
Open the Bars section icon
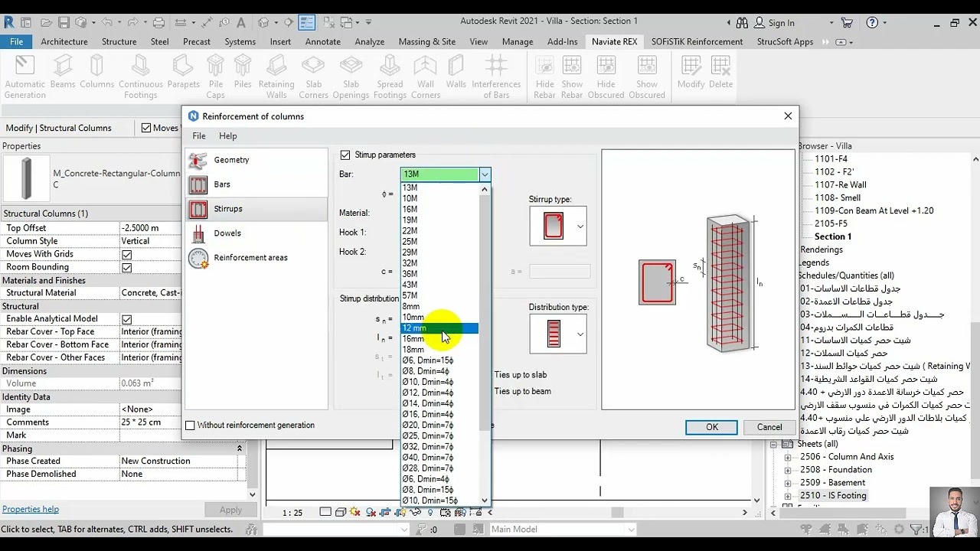pyautogui.click(x=198, y=184)
